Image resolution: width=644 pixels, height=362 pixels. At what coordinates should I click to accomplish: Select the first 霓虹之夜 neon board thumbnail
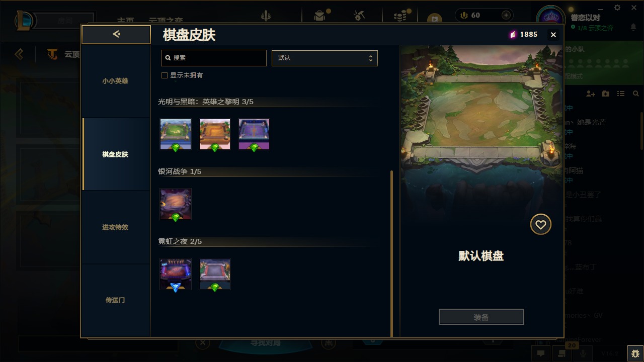point(176,275)
